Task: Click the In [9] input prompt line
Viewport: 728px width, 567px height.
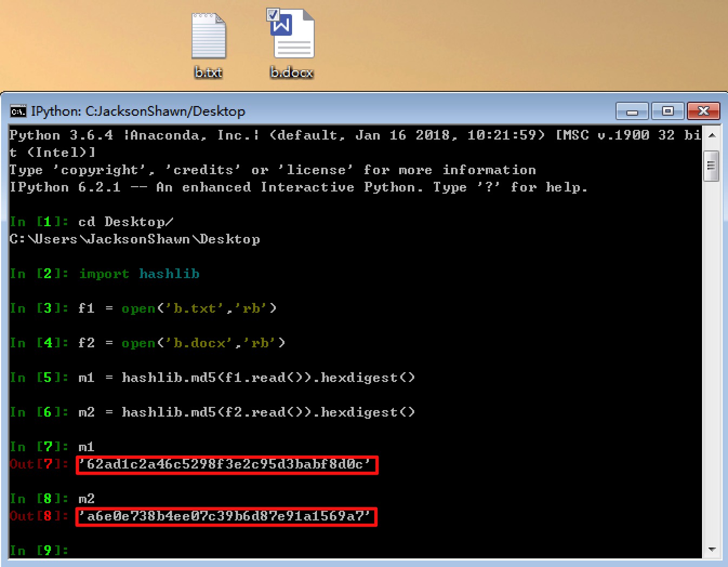Action: 39,550
